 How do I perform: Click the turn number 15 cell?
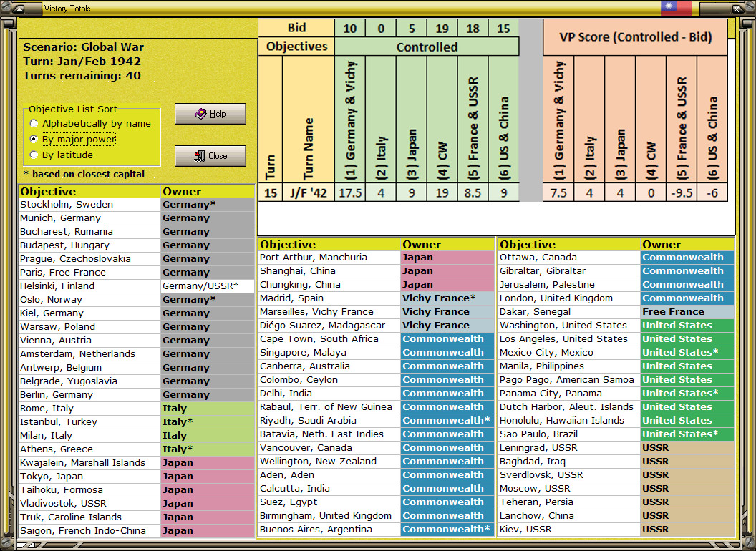click(x=271, y=192)
